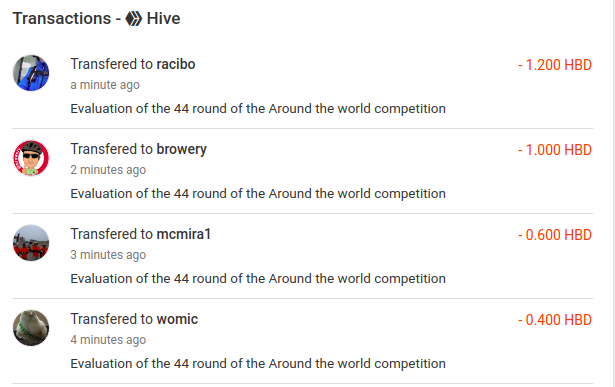This screenshot has height=387, width=615.
Task: Select the -0.400 HBD amount
Action: (555, 320)
